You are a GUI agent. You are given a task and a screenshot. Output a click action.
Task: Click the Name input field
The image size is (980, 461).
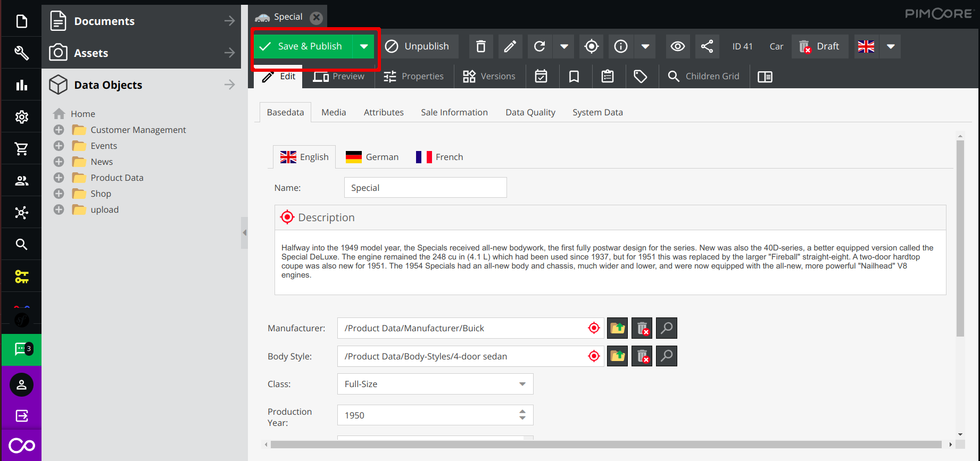(x=426, y=188)
